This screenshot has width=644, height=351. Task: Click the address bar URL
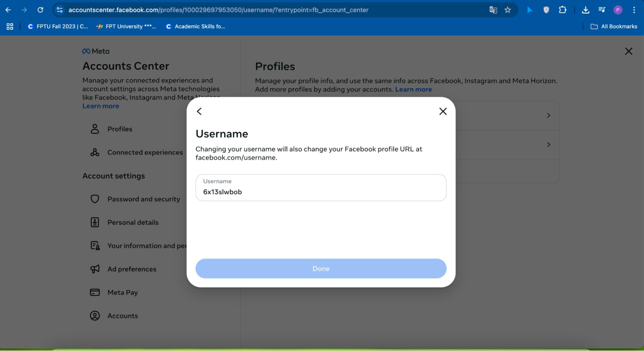[x=218, y=10]
